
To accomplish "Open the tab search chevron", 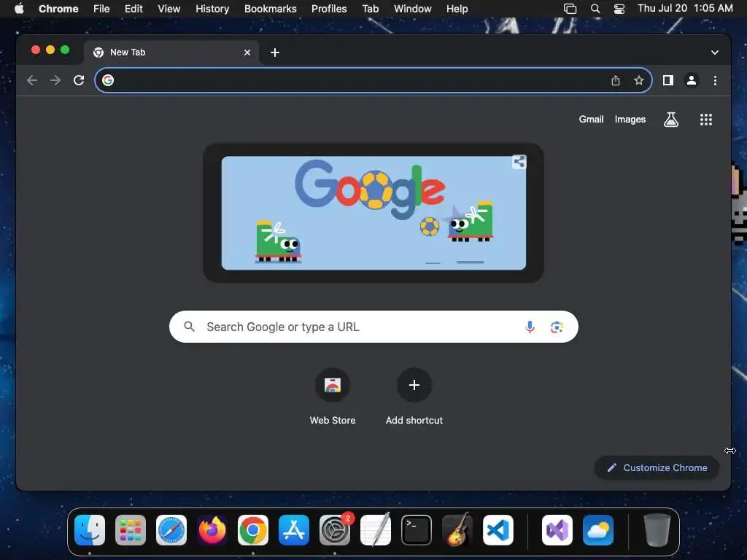I will 715,52.
